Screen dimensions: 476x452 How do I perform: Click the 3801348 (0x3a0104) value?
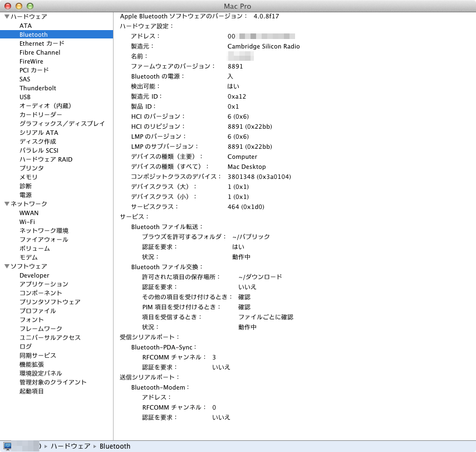(x=259, y=177)
